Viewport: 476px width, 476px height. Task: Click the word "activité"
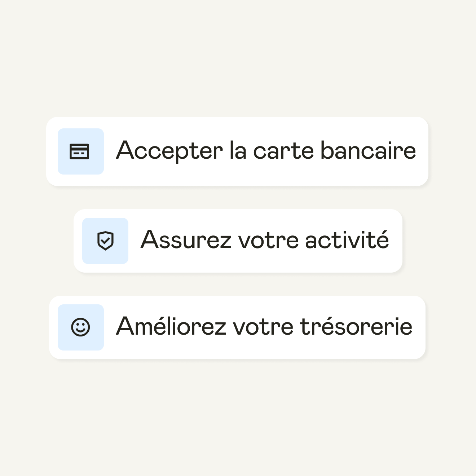coord(347,240)
